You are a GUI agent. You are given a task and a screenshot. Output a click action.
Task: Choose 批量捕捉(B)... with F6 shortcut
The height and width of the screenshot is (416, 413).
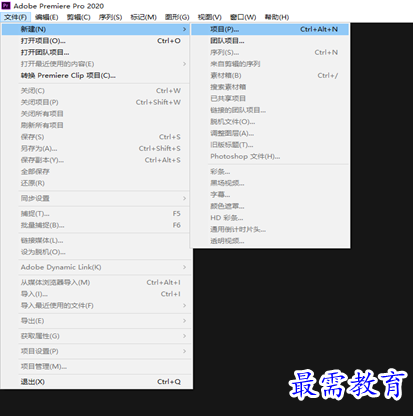point(96,225)
